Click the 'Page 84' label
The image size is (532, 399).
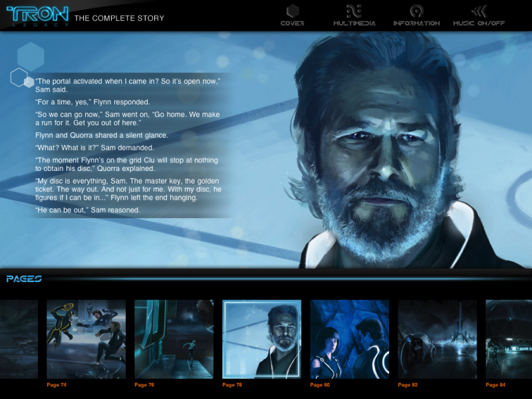point(495,385)
